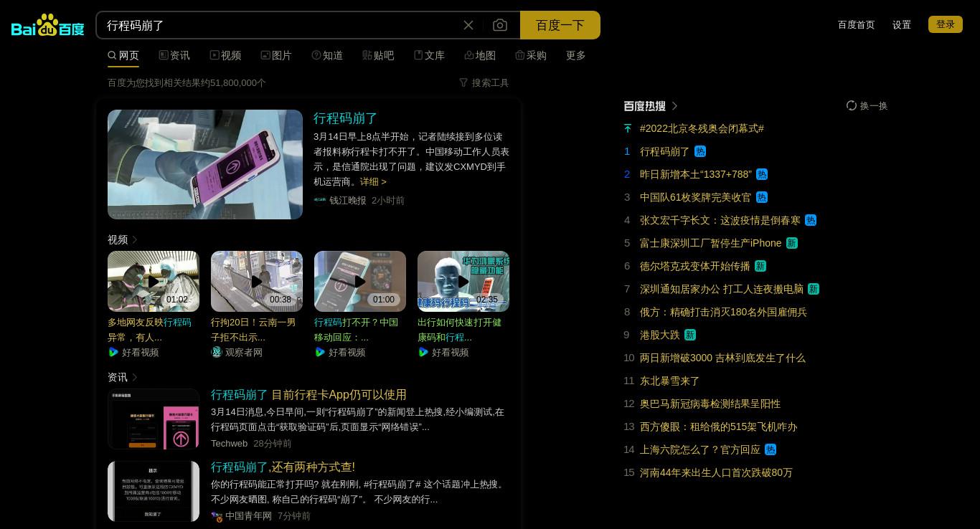Expand the 资讯 section chevron
980x529 pixels.
[135, 377]
